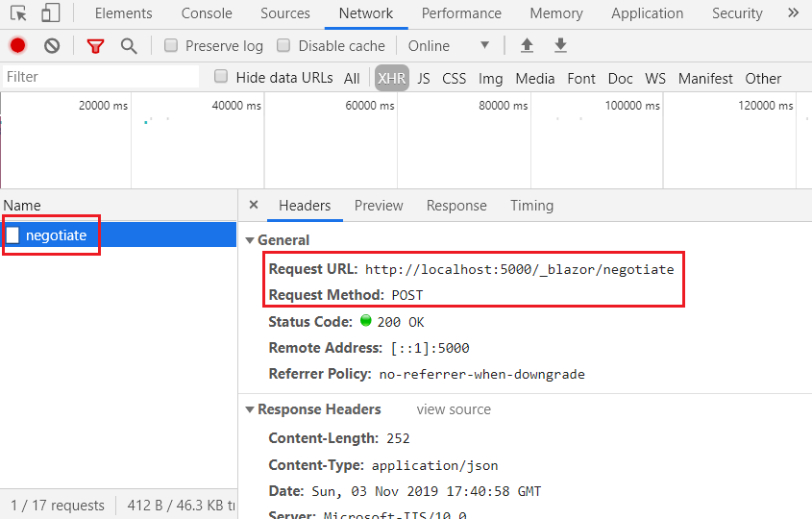This screenshot has height=519, width=812.
Task: Click the view source link
Action: pyautogui.click(x=454, y=409)
